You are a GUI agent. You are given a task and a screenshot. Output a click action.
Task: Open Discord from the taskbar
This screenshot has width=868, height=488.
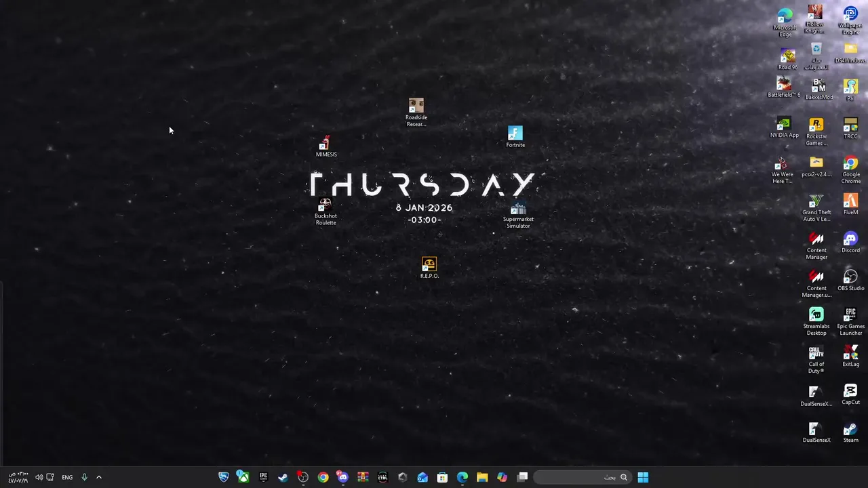point(342,477)
